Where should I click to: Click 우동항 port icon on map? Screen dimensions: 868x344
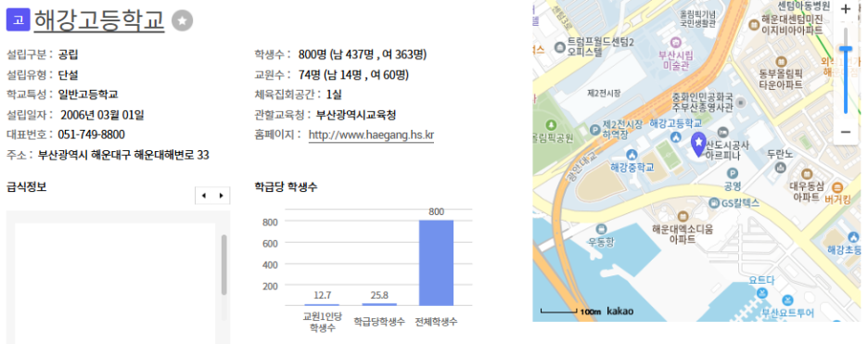[x=602, y=228]
